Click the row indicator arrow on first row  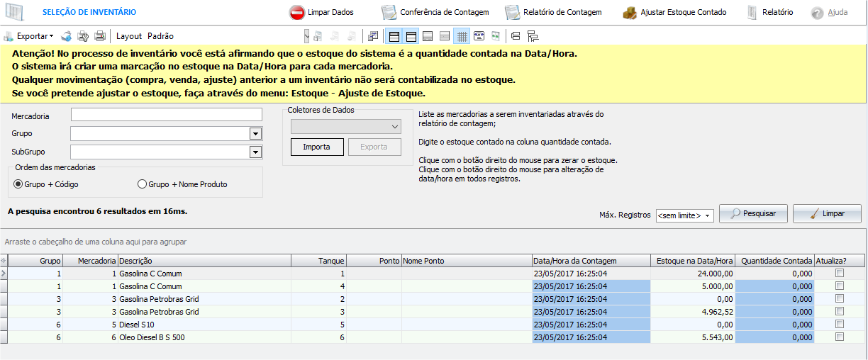pos(4,274)
